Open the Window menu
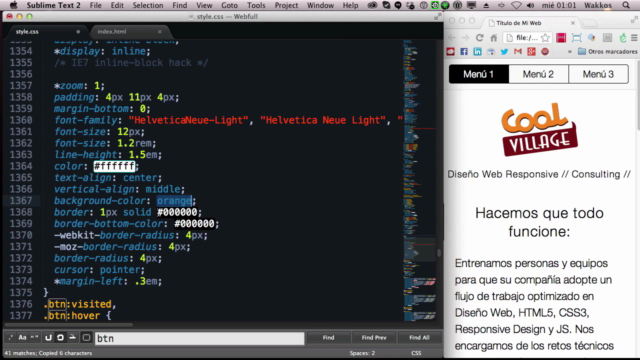This screenshot has height=360, width=640. pyautogui.click(x=320, y=5)
